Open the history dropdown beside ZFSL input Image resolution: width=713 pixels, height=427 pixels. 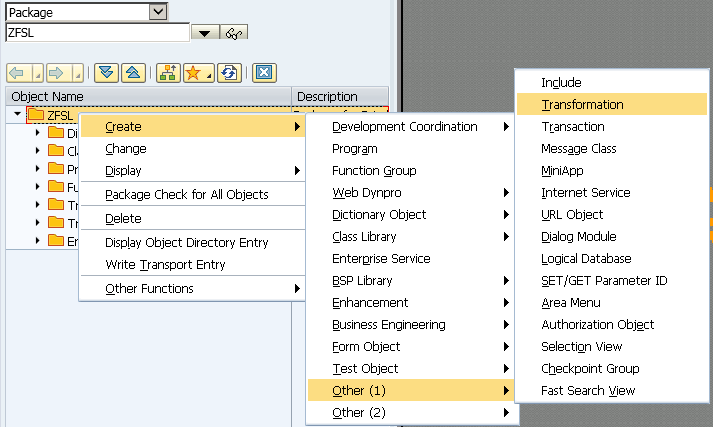204,33
